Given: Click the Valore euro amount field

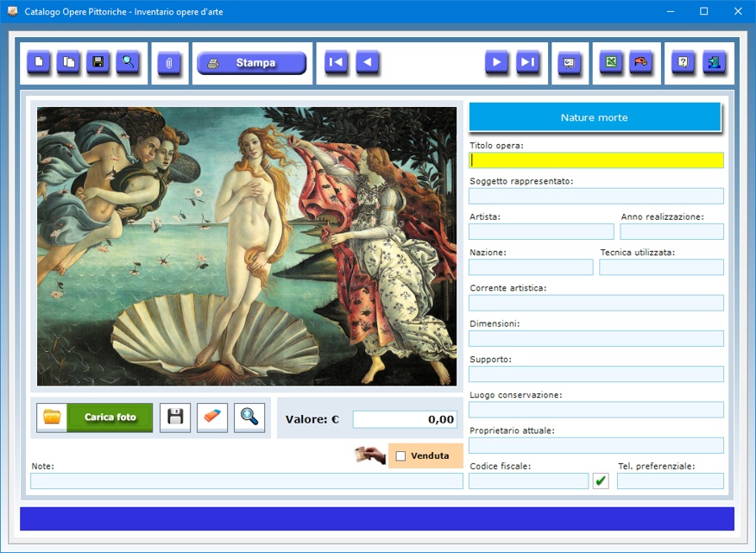Looking at the screenshot, I should (x=405, y=419).
